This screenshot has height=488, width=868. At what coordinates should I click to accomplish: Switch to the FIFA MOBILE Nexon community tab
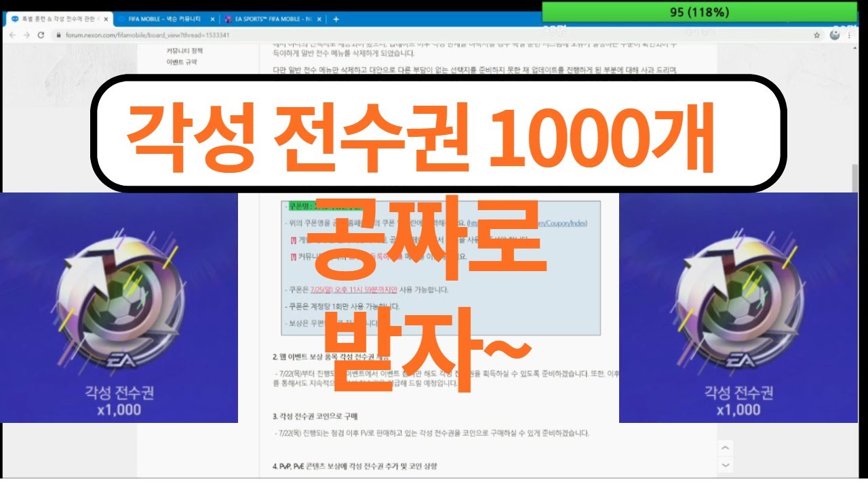[166, 19]
